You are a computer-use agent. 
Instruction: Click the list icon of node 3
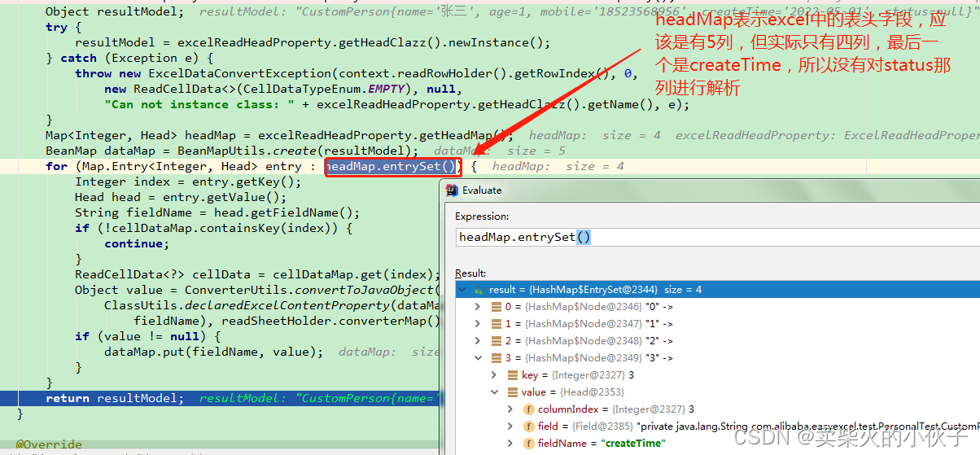(496, 358)
